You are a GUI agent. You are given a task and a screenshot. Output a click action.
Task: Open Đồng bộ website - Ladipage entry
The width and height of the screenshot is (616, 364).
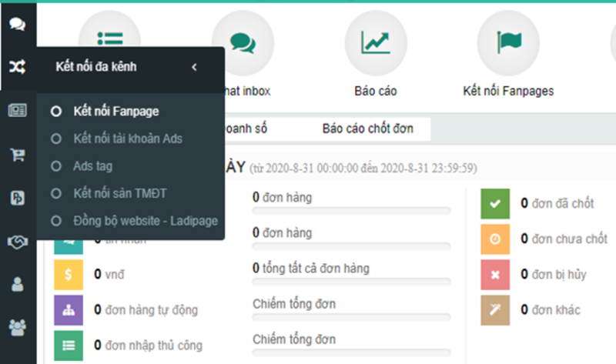[x=145, y=221]
